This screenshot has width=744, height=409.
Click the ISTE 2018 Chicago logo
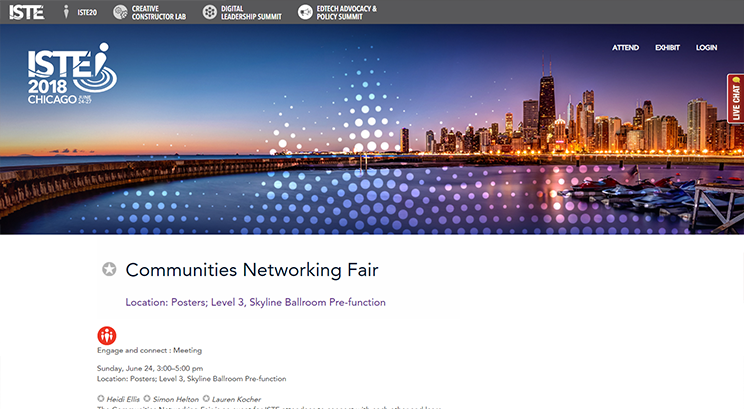pyautogui.click(x=72, y=74)
